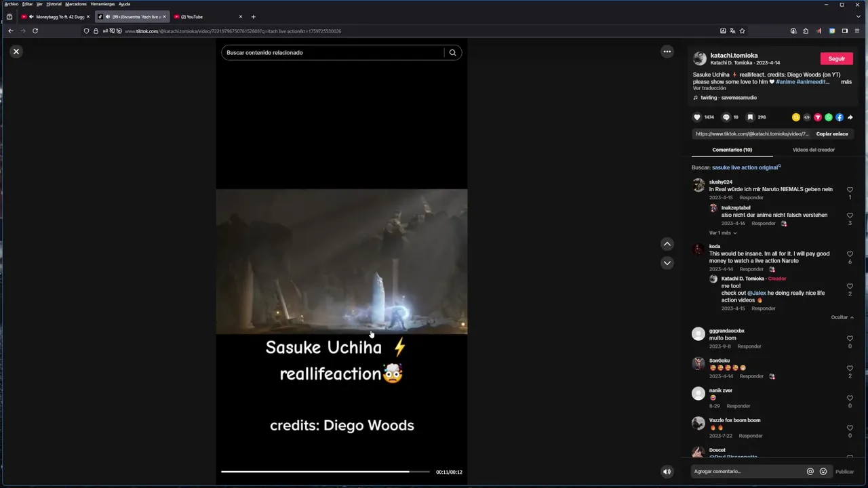
Task: Like Vazzle fox boom boom's comment
Action: point(850,428)
